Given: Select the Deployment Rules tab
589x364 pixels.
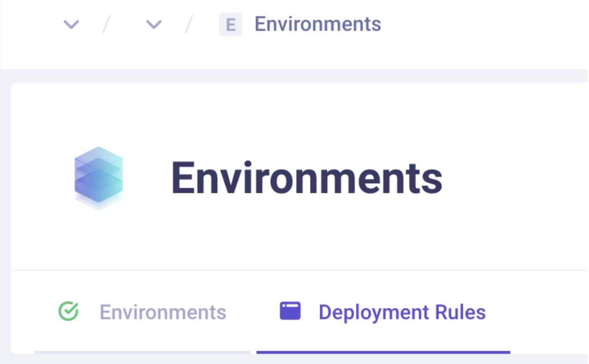Looking at the screenshot, I should (x=383, y=312).
